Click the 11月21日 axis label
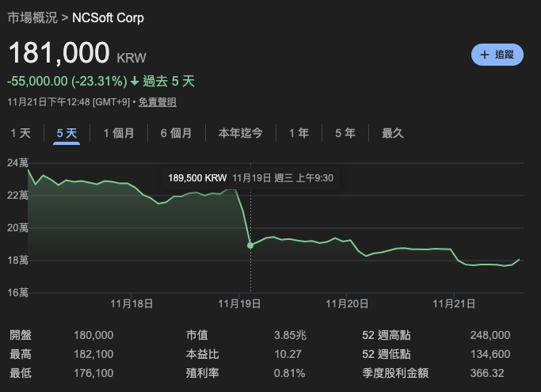541x392 pixels. (454, 304)
